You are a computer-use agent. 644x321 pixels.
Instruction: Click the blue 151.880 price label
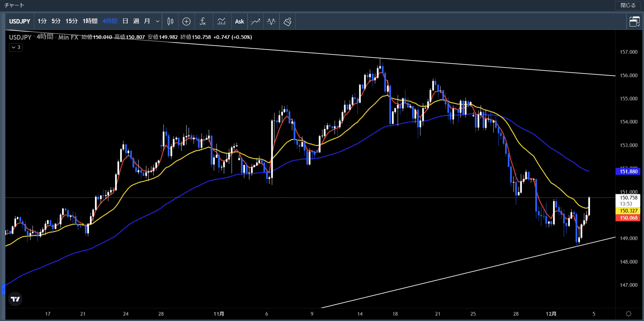click(x=628, y=171)
